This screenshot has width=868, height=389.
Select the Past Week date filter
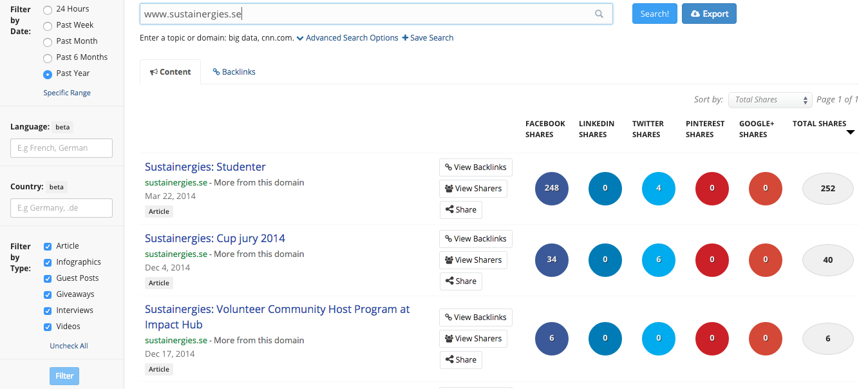48,26
